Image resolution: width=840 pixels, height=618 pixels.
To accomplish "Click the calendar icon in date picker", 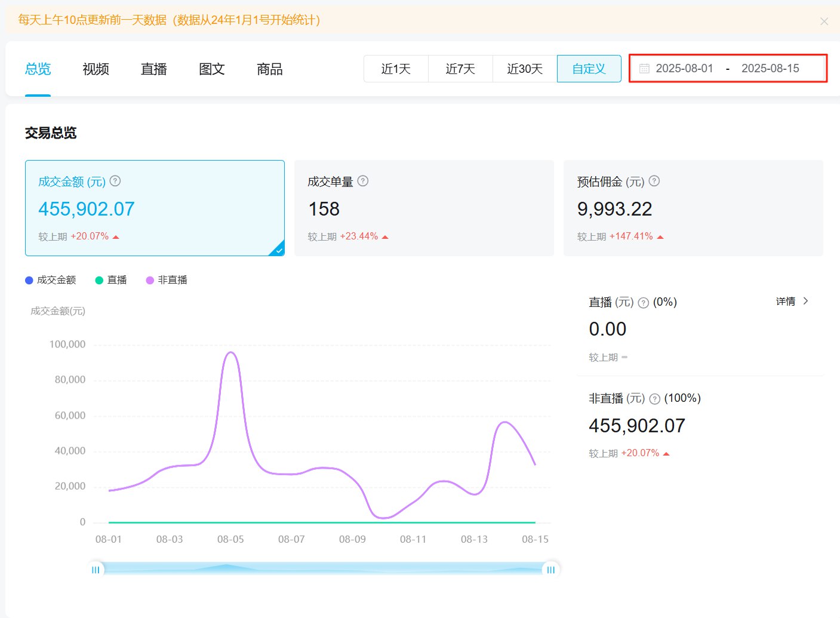I will [x=644, y=69].
